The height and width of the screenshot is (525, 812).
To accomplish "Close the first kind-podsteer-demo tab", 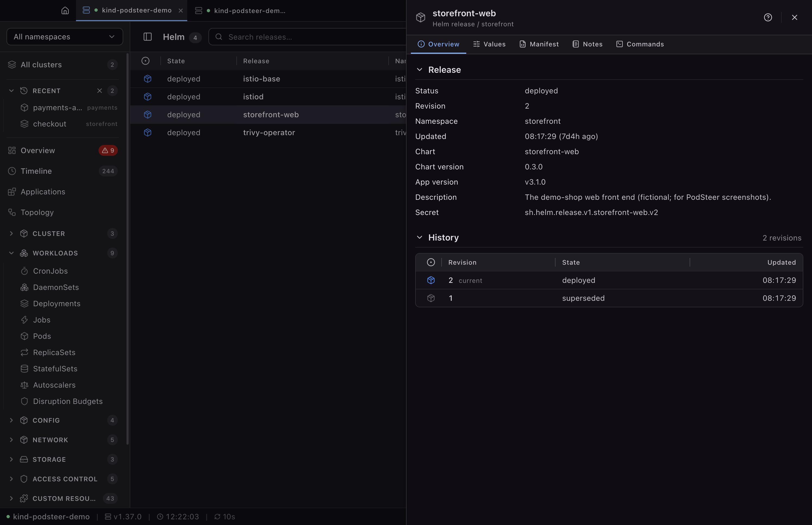I will [180, 11].
